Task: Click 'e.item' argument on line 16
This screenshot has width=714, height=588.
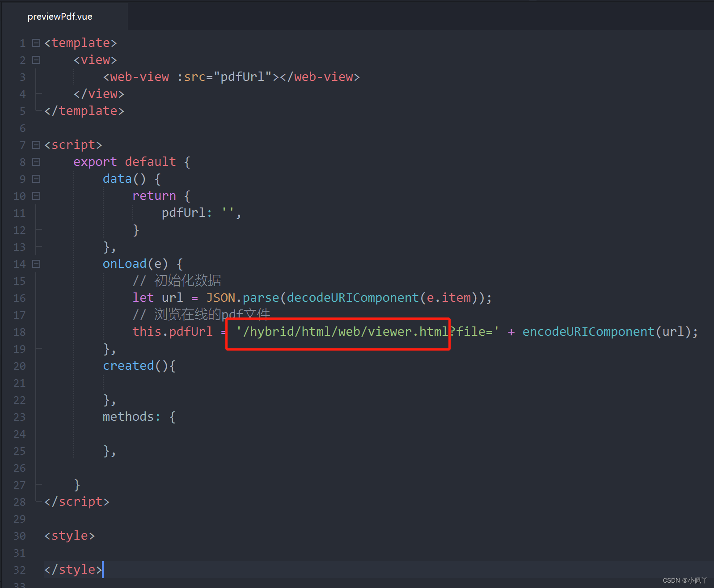Action: point(449,298)
